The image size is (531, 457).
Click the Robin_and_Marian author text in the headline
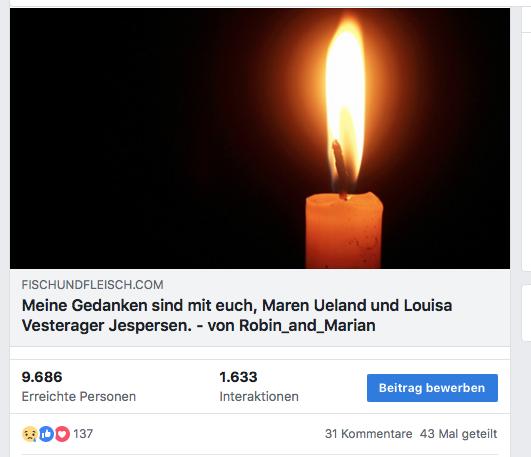coord(307,326)
